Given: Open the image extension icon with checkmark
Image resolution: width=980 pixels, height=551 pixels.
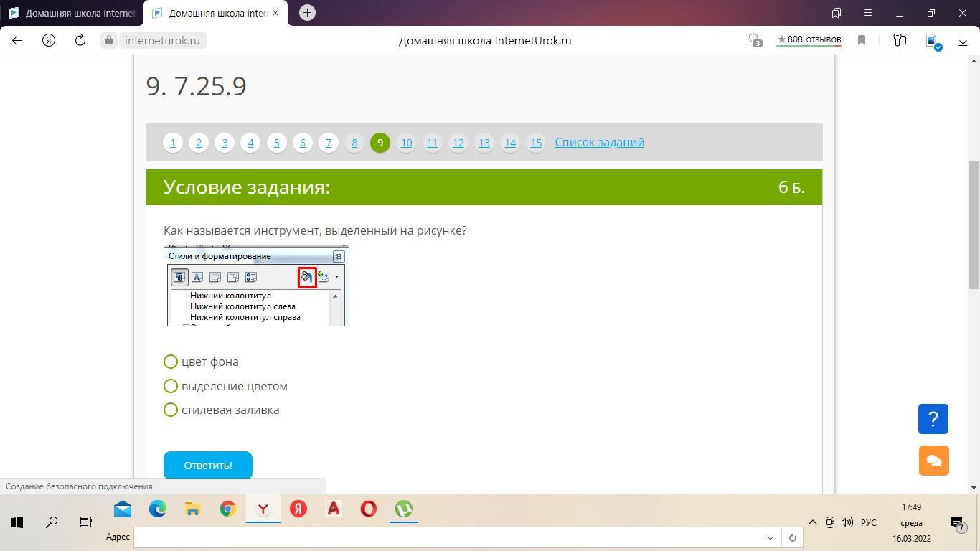Looking at the screenshot, I should pyautogui.click(x=933, y=42).
